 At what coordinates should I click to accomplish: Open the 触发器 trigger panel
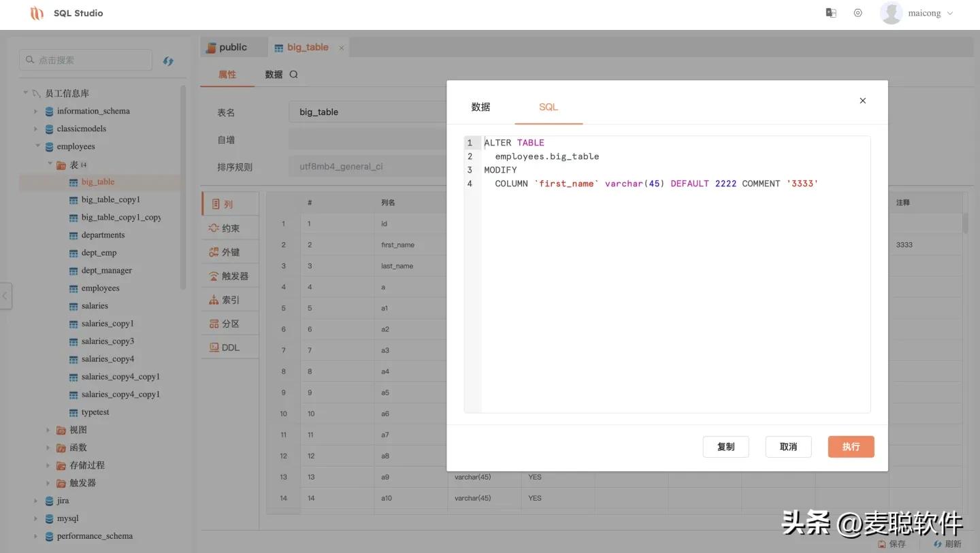click(230, 276)
